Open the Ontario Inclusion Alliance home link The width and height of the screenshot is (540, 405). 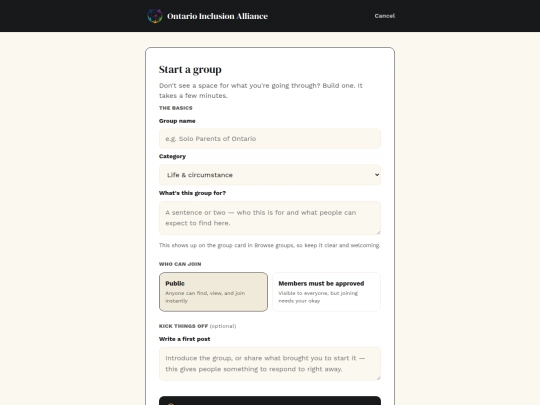pyautogui.click(x=207, y=16)
